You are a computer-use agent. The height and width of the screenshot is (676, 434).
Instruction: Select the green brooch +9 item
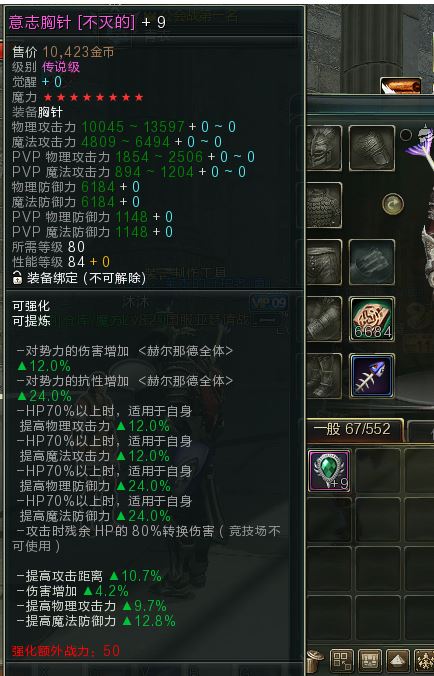click(x=329, y=471)
